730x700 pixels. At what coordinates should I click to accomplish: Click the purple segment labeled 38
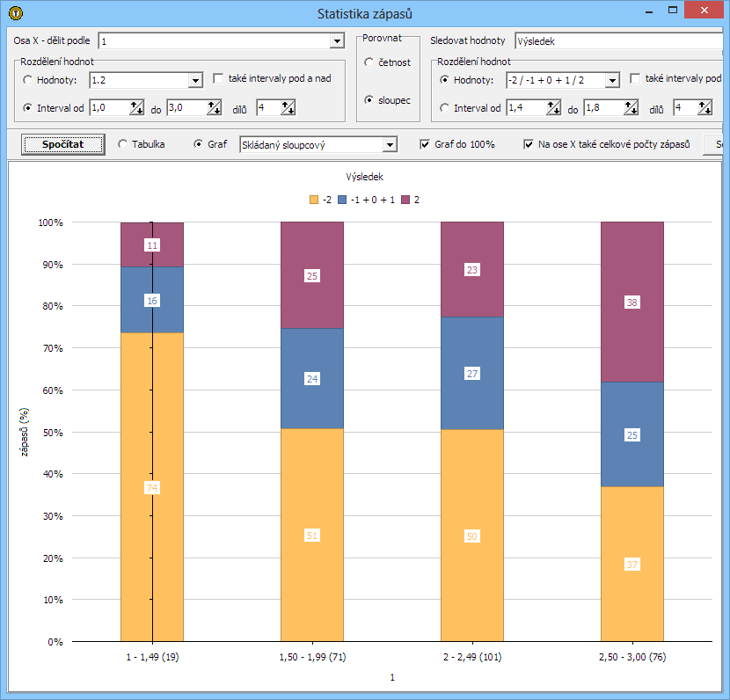coord(632,302)
